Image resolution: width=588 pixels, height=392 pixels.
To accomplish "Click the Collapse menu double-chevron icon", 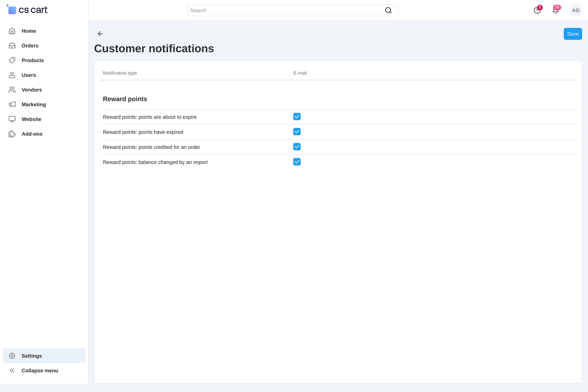I will coord(12,370).
